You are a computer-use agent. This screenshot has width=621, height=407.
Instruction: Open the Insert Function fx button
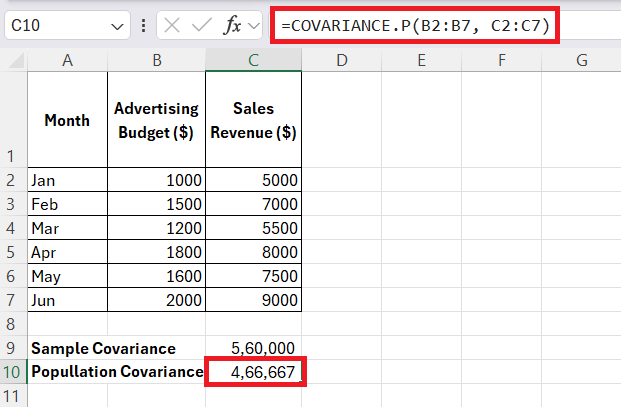point(232,26)
